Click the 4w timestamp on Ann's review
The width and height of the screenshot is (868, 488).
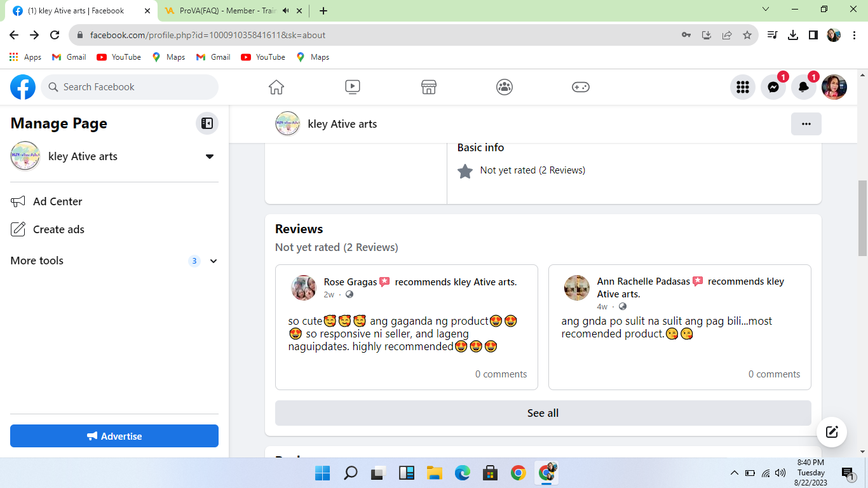click(602, 307)
